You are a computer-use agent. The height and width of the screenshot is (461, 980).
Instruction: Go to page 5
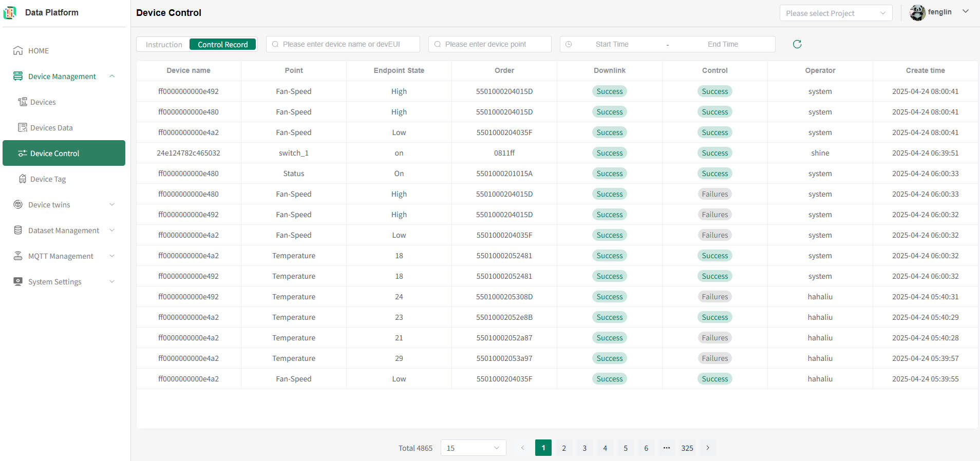point(626,448)
